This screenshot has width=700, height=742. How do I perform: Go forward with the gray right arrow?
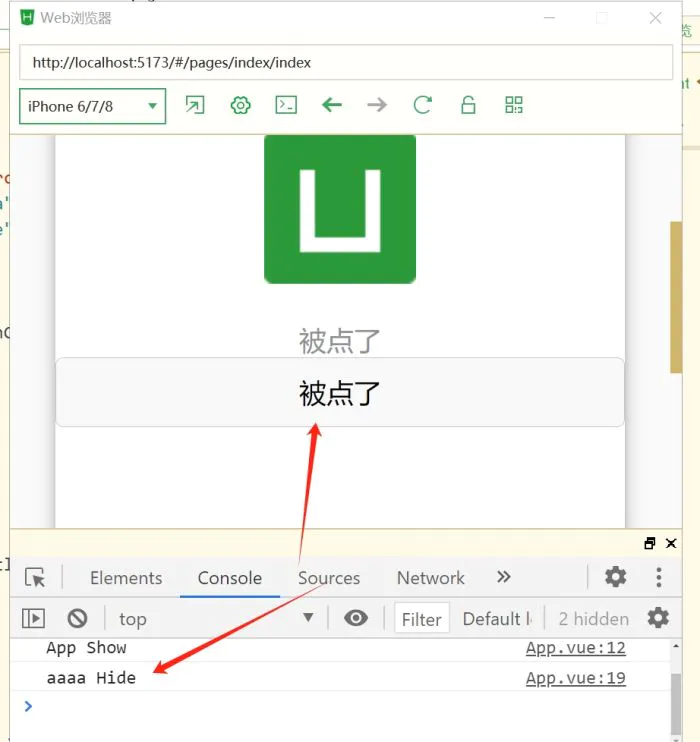[x=377, y=105]
